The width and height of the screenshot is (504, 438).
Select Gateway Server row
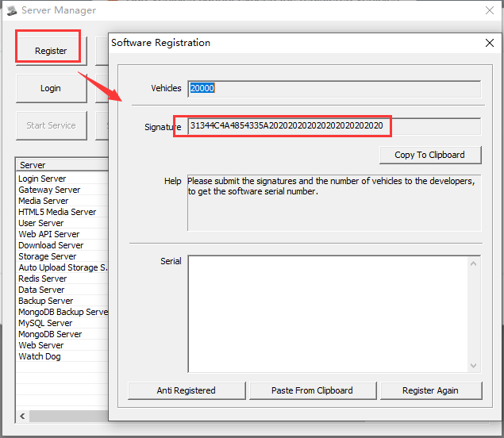[x=63, y=190]
